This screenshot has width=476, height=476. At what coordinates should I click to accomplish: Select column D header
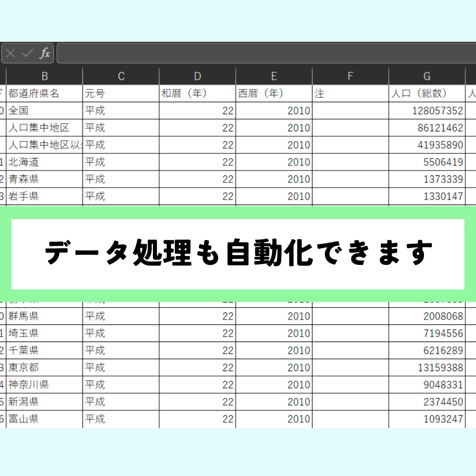coord(197,76)
